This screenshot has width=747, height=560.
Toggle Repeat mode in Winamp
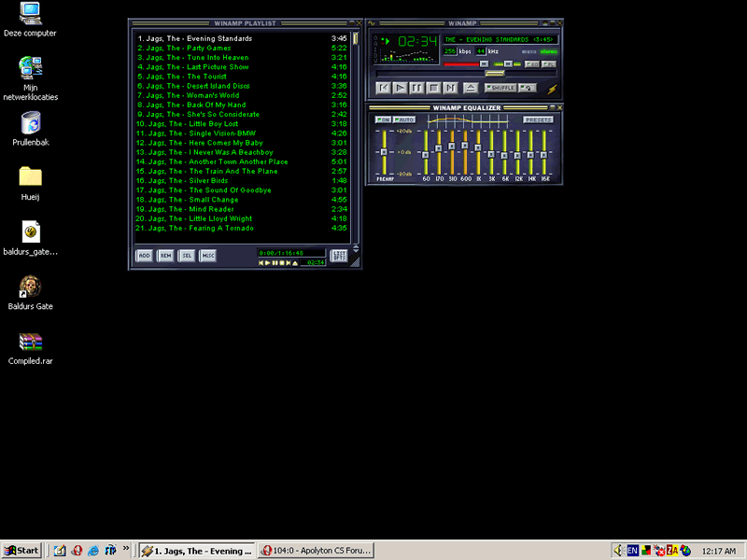tap(528, 88)
